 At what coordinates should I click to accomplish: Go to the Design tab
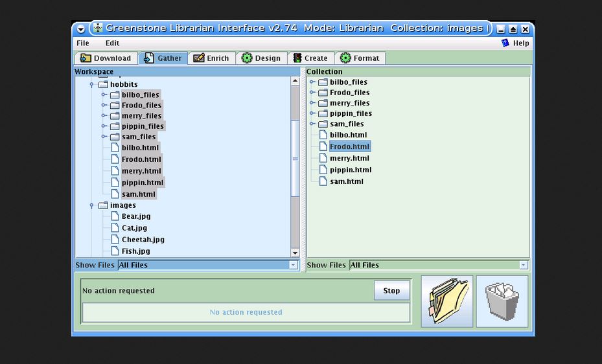(x=261, y=58)
